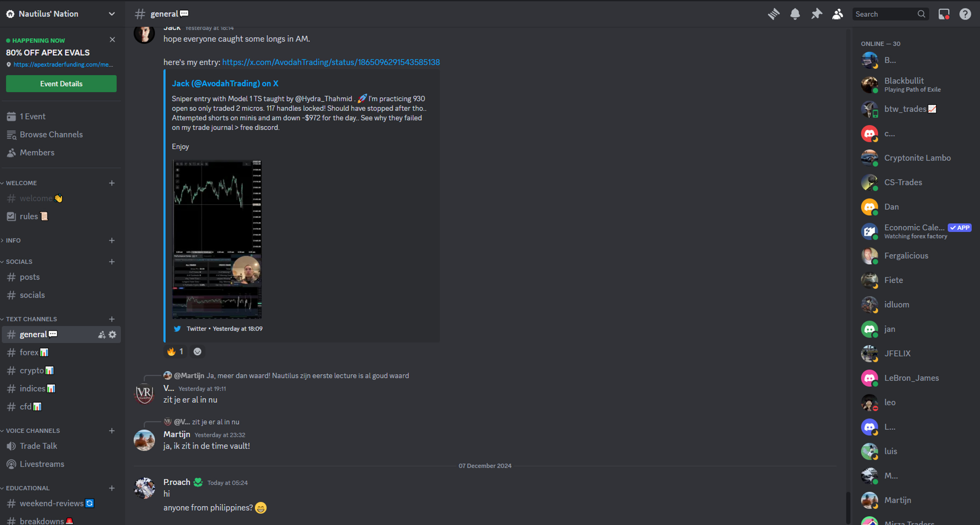
Task: Open the Help icon
Action: point(965,14)
